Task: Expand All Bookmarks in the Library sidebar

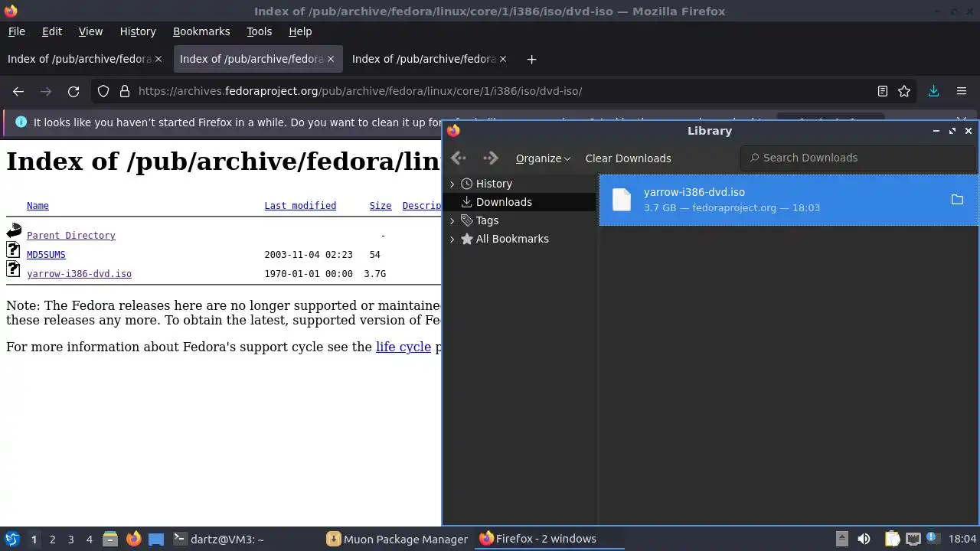Action: coord(452,239)
